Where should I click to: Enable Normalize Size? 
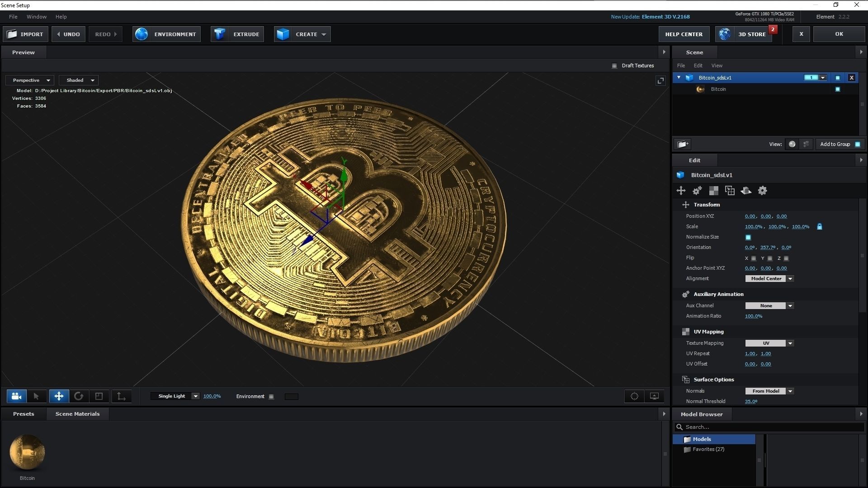click(748, 237)
